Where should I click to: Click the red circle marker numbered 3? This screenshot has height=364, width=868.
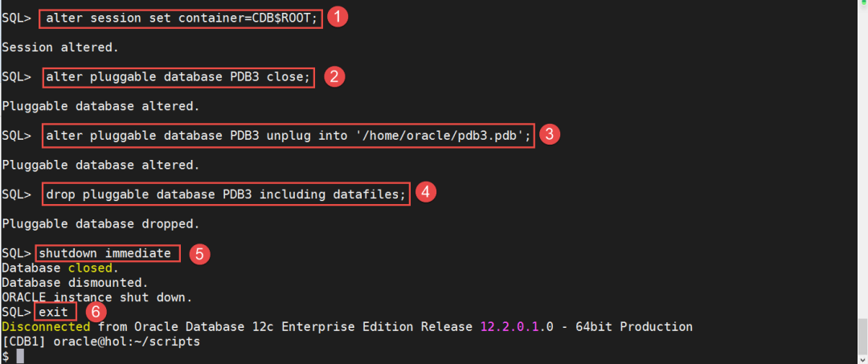coord(548,135)
